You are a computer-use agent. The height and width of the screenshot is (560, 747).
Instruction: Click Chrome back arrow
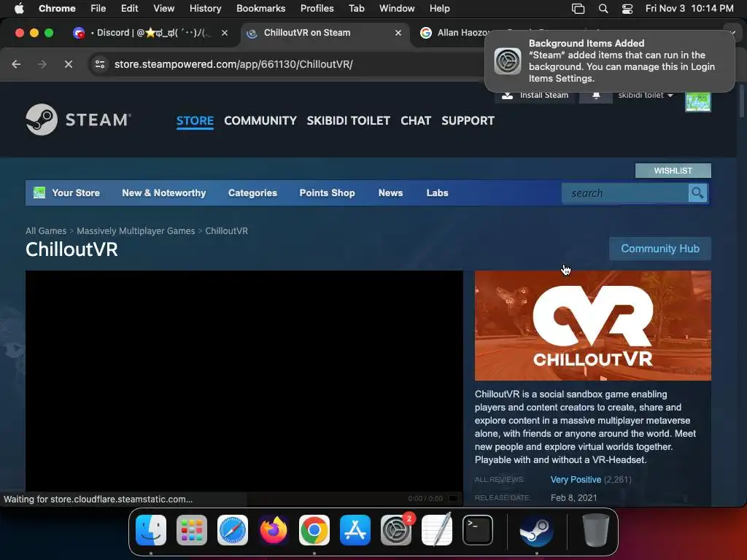point(16,64)
